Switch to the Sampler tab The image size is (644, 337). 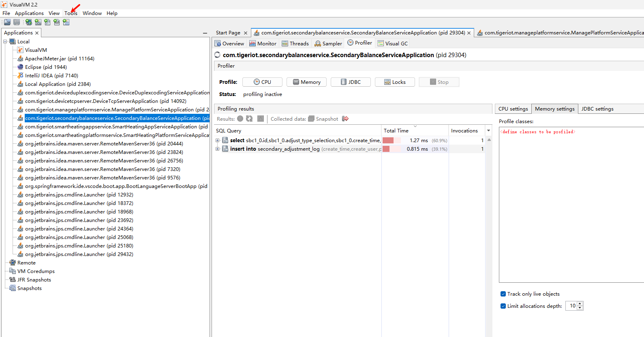[x=328, y=43]
